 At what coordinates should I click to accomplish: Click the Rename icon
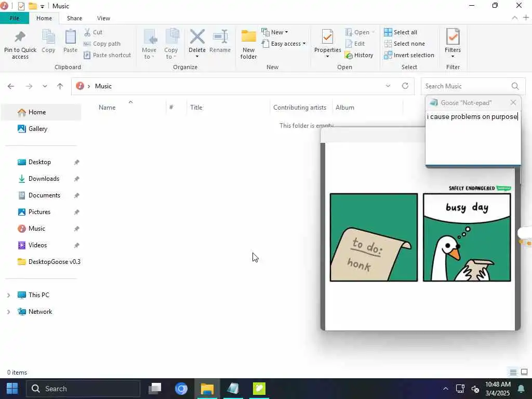220,42
